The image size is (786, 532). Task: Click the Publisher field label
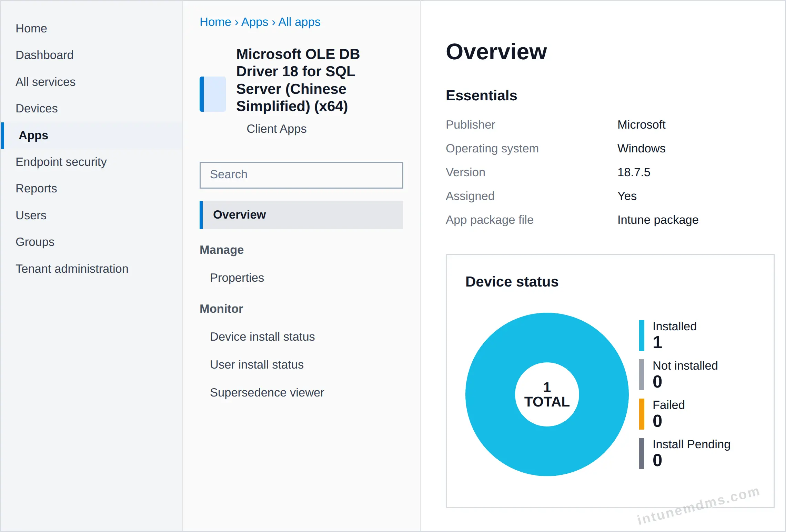point(470,125)
